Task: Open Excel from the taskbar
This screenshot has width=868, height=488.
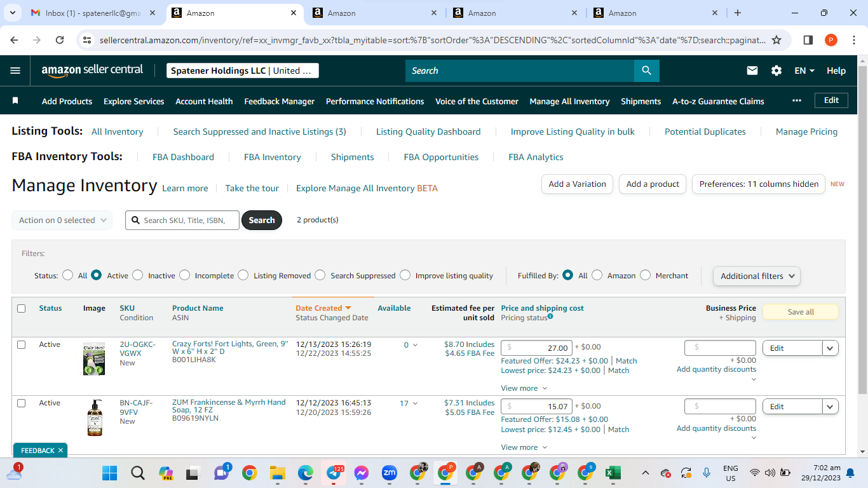Action: click(613, 473)
